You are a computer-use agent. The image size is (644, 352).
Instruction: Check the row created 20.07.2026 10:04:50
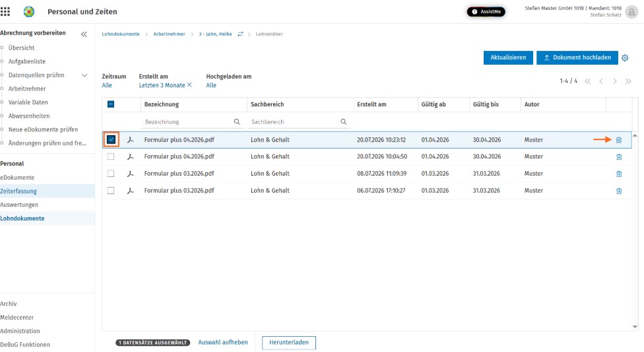(x=111, y=157)
